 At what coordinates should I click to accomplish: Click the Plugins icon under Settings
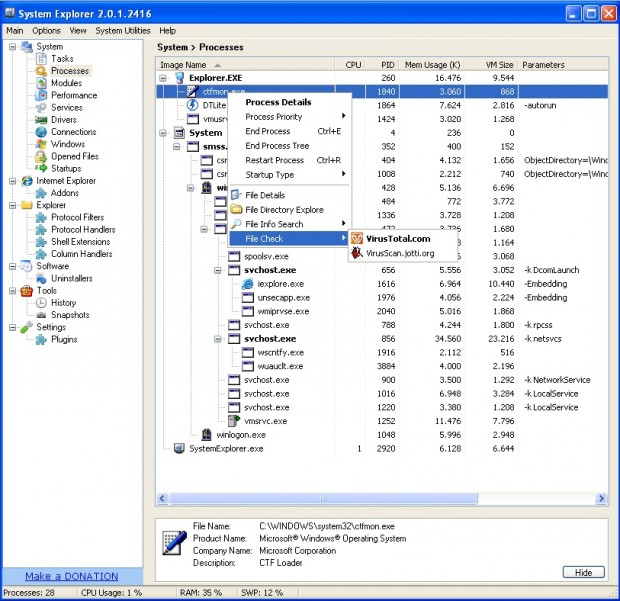41,340
